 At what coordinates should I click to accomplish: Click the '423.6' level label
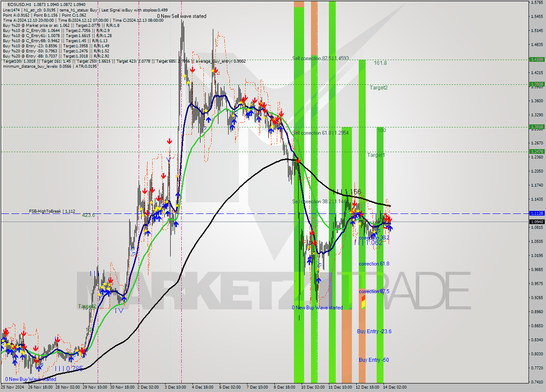pos(88,215)
